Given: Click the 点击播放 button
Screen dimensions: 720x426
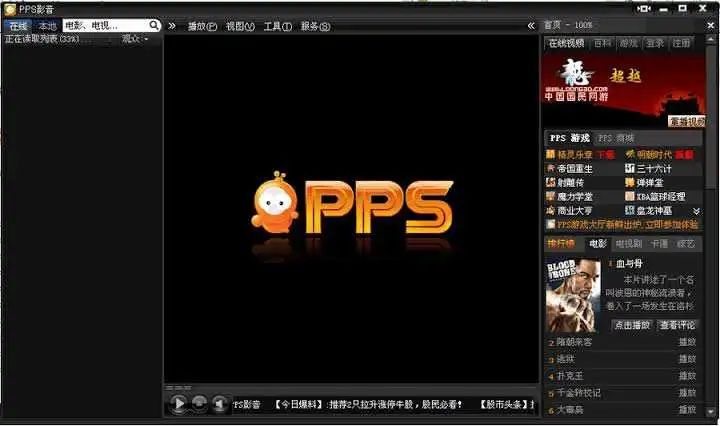Looking at the screenshot, I should [x=632, y=325].
